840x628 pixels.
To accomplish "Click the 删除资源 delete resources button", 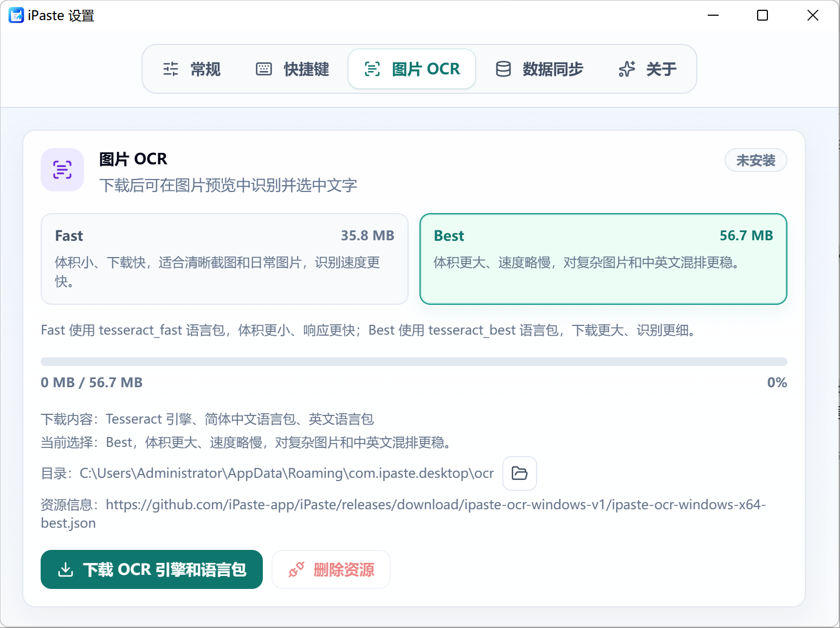I will (331, 569).
